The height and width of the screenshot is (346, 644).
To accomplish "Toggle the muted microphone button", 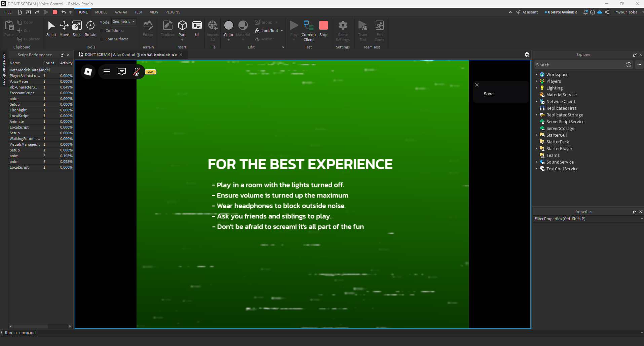I will click(137, 72).
